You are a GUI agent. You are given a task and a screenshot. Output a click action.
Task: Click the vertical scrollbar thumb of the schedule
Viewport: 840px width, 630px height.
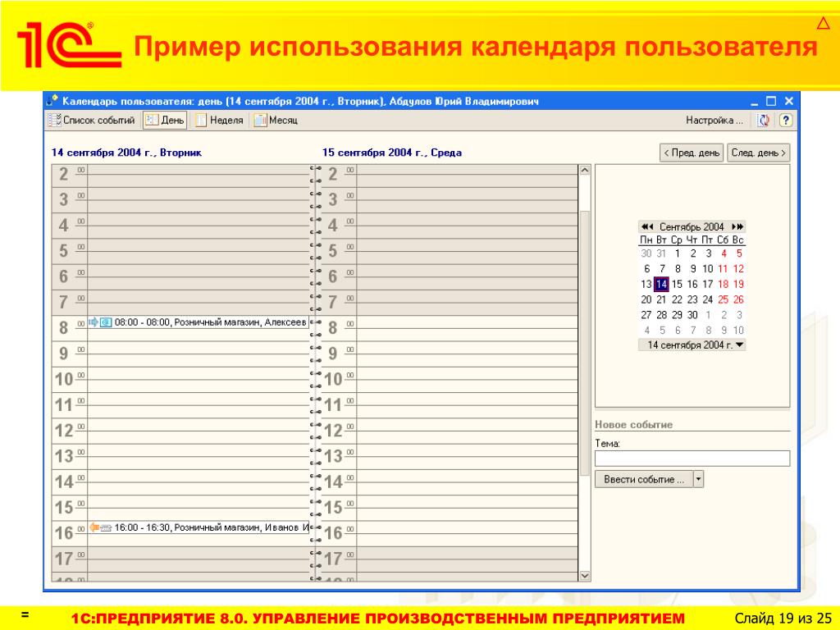pyautogui.click(x=585, y=343)
